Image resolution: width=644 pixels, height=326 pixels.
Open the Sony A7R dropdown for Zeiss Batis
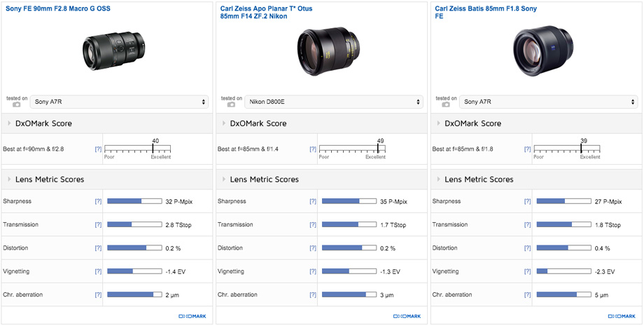549,102
